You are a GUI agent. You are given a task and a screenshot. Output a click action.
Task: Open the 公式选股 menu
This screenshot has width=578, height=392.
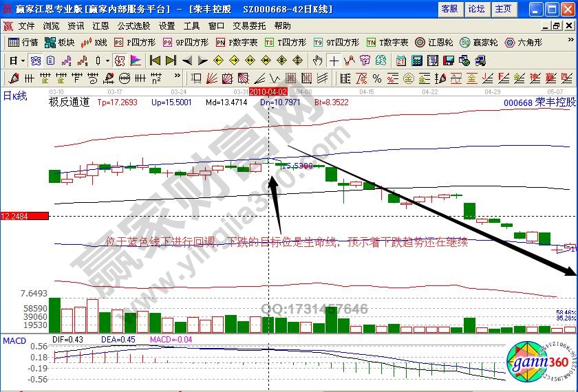pyautogui.click(x=133, y=25)
